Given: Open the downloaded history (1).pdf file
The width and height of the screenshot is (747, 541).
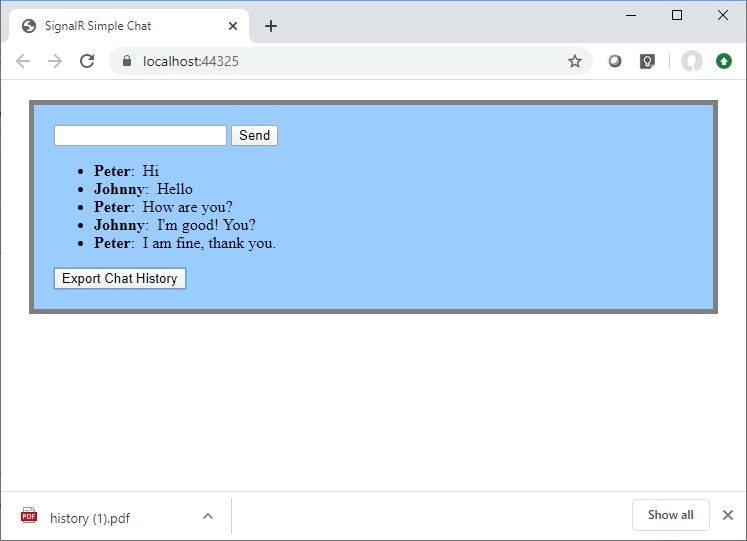Looking at the screenshot, I should (x=90, y=518).
